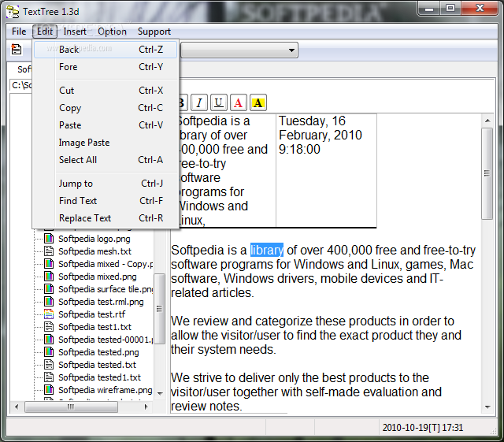The width and height of the screenshot is (504, 442).
Task: Click icon of Softpedia mesh.txt
Action: coord(49,251)
